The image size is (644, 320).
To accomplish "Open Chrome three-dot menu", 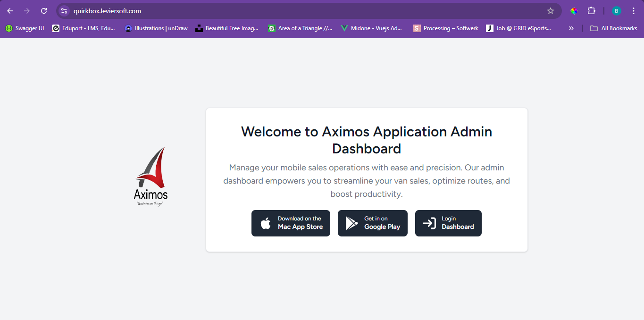I will [633, 11].
